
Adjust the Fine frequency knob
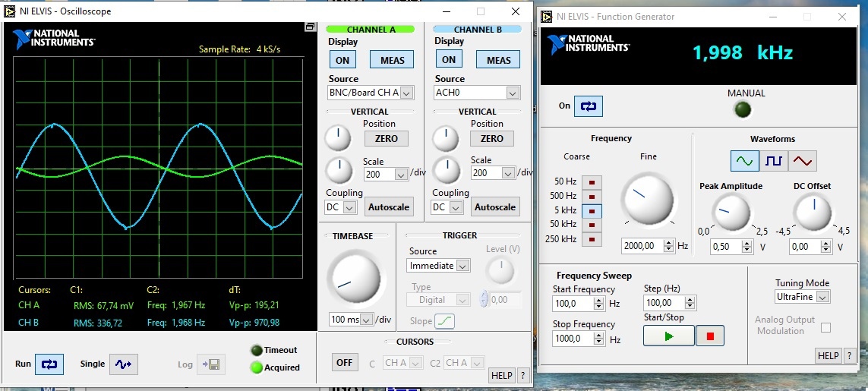coord(648,198)
